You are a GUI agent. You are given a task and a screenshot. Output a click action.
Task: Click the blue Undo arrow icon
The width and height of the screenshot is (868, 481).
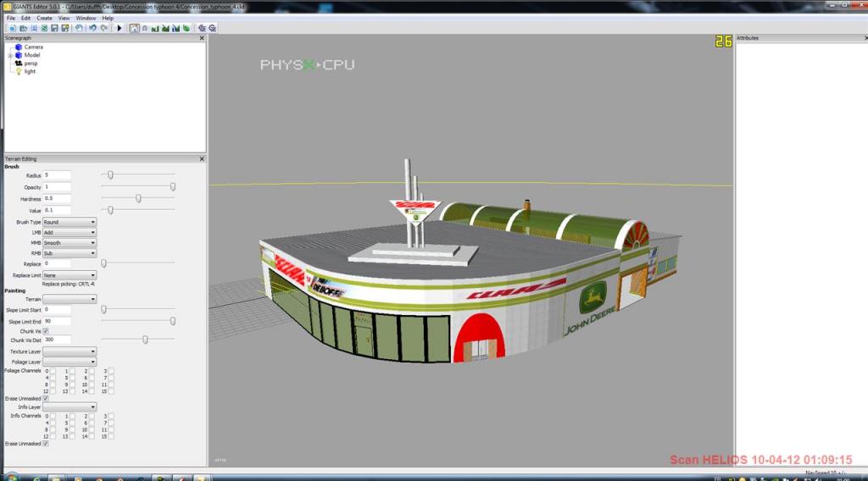point(92,28)
